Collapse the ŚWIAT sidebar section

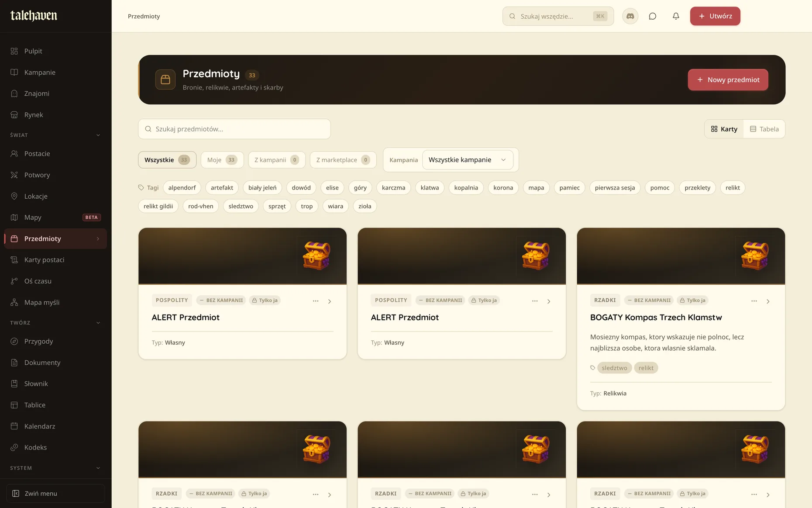tap(98, 135)
